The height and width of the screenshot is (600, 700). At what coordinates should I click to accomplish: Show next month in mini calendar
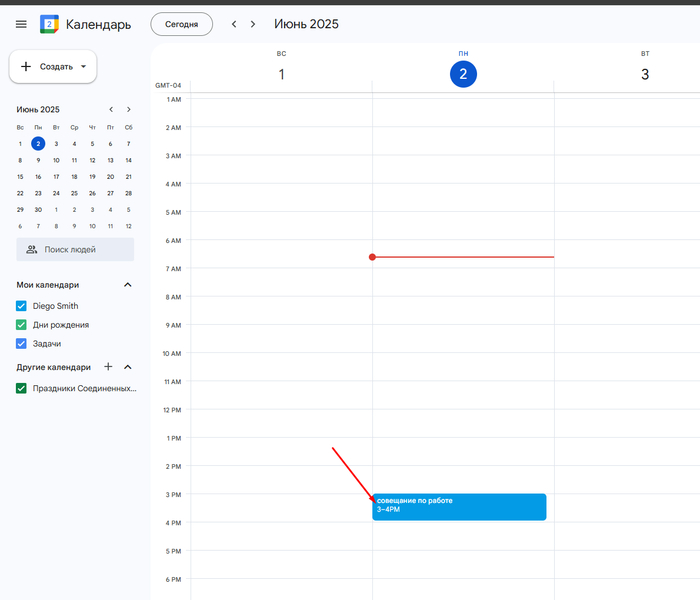(x=129, y=109)
